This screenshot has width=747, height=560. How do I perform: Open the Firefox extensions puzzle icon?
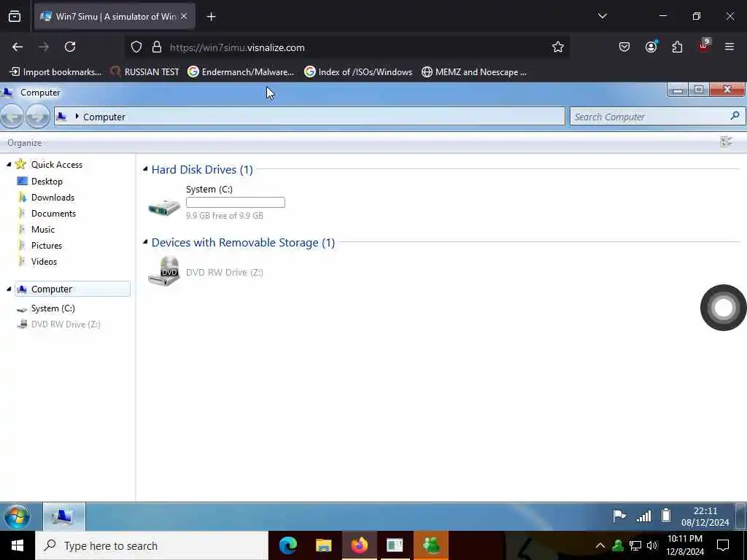tap(677, 47)
